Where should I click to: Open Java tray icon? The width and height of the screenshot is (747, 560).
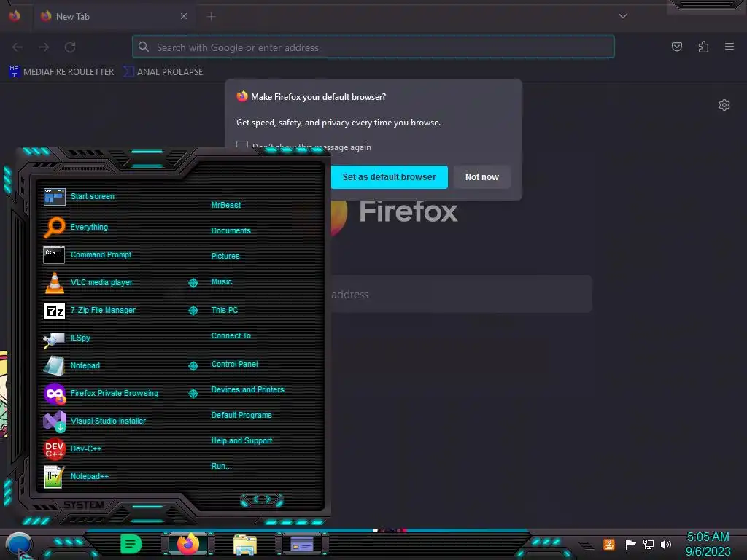point(609,544)
